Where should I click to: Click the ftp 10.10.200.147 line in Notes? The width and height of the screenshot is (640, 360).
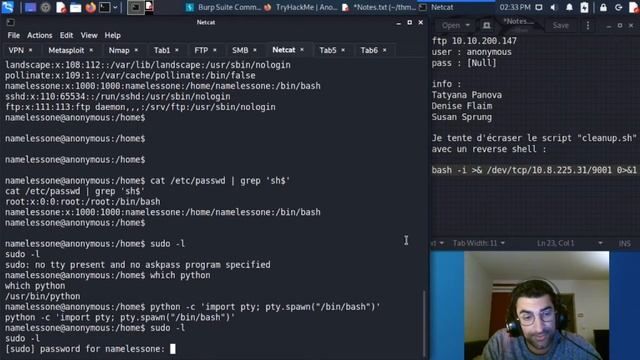click(x=474, y=41)
